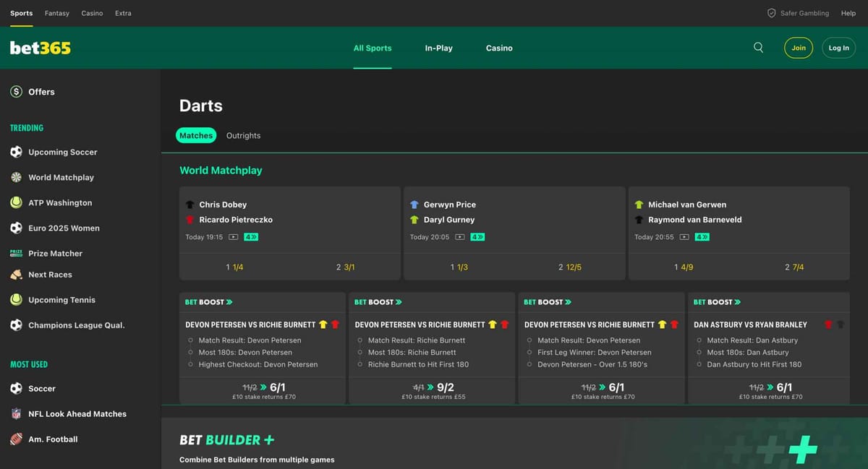Open the search magnifier icon

758,48
